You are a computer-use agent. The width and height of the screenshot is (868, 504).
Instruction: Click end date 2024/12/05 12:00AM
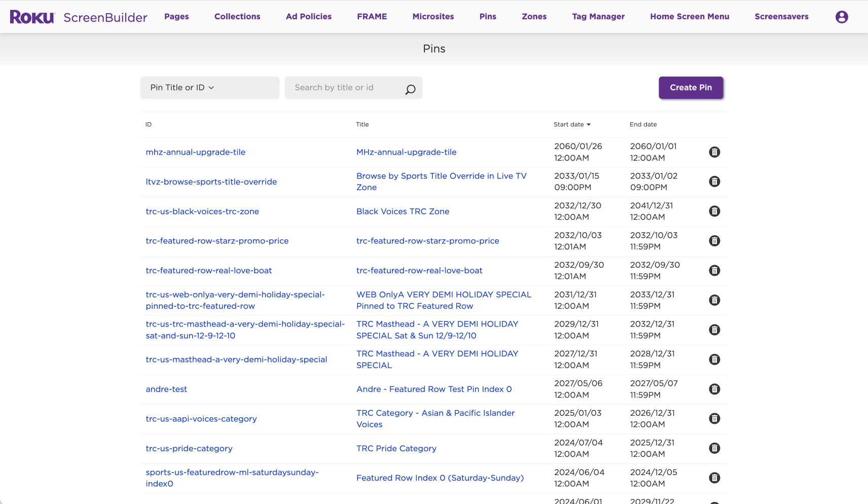click(x=654, y=478)
